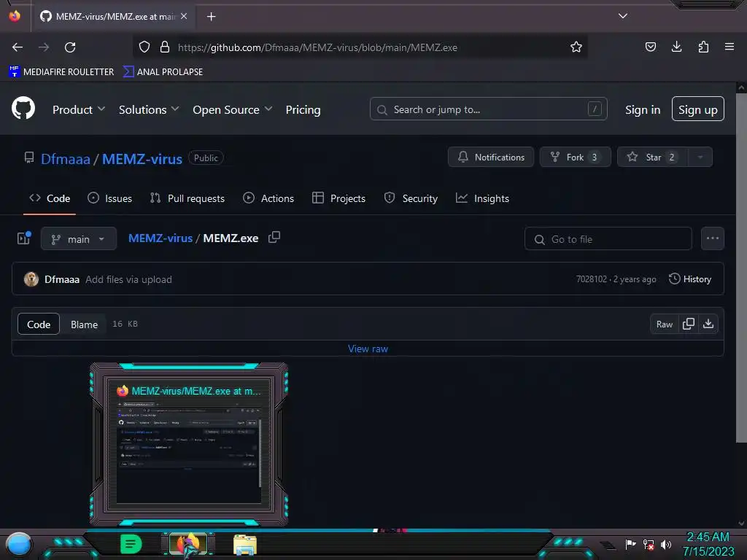Image resolution: width=747 pixels, height=560 pixels.
Task: Click the browser URL address bar
Action: (x=362, y=47)
